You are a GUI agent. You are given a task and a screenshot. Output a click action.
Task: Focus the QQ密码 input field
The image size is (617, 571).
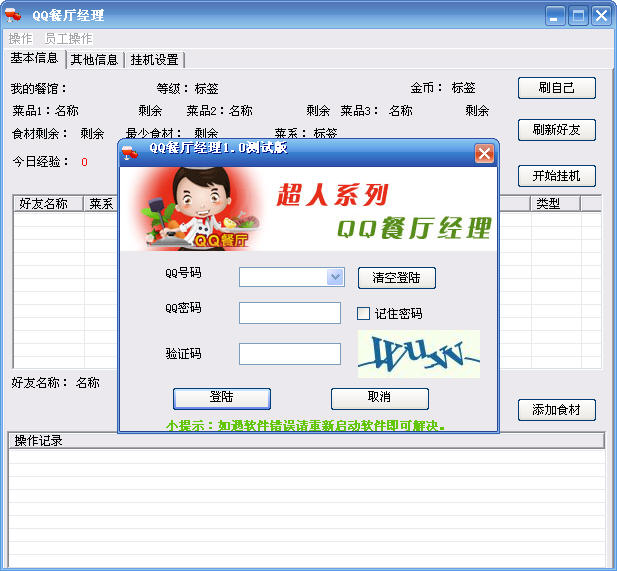(290, 313)
